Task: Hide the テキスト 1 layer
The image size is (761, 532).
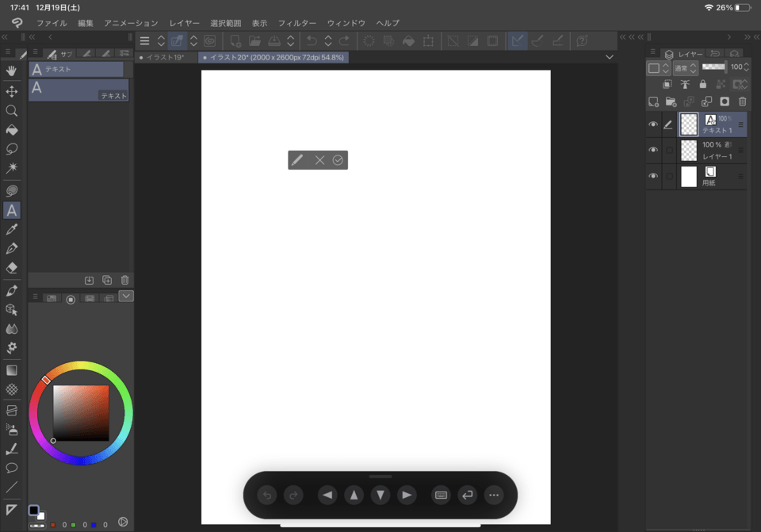Action: tap(653, 124)
